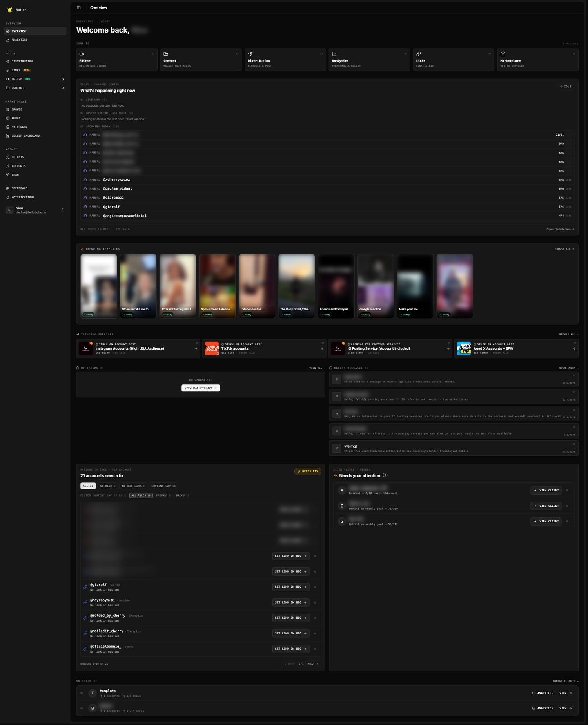
Task: Open the Notifications sidebar item
Action: 35,198
